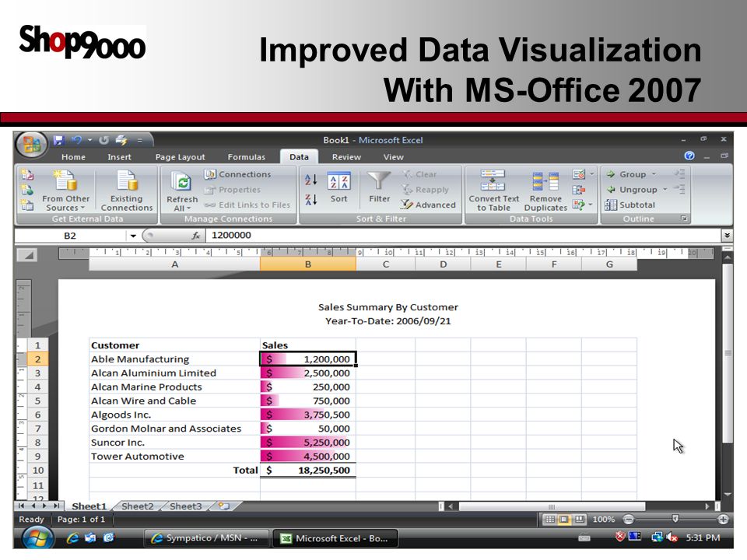Open the Formulas tab

[247, 157]
